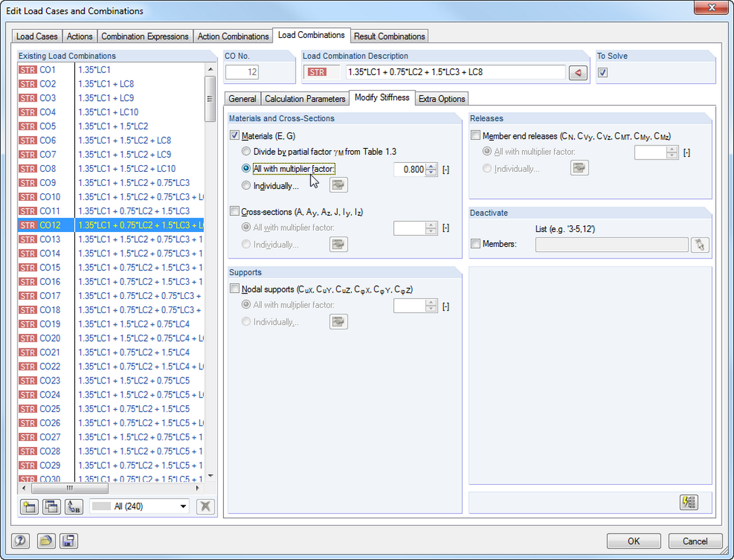This screenshot has width=734, height=560.
Task: Enable the Cross-sections checkbox
Action: click(x=235, y=212)
